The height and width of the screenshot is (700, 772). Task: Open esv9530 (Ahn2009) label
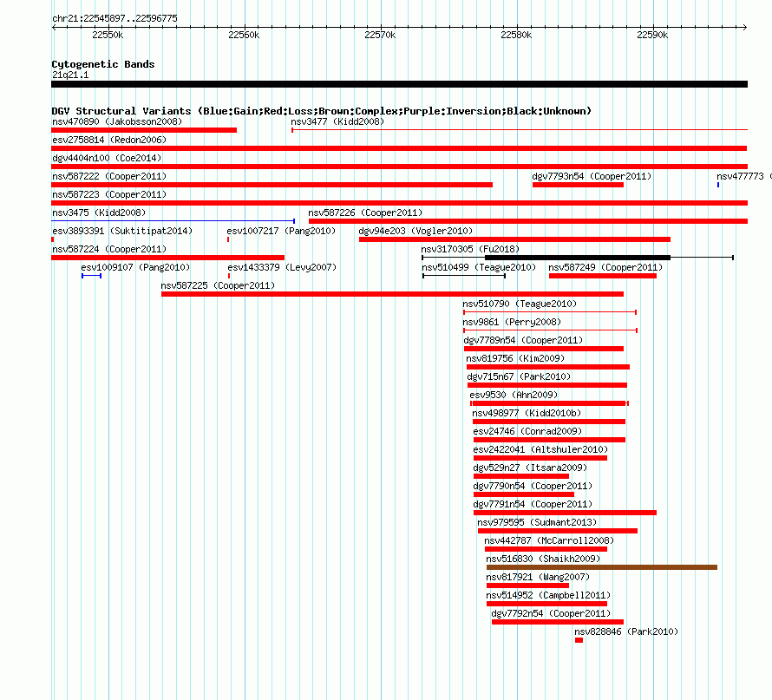pos(514,395)
